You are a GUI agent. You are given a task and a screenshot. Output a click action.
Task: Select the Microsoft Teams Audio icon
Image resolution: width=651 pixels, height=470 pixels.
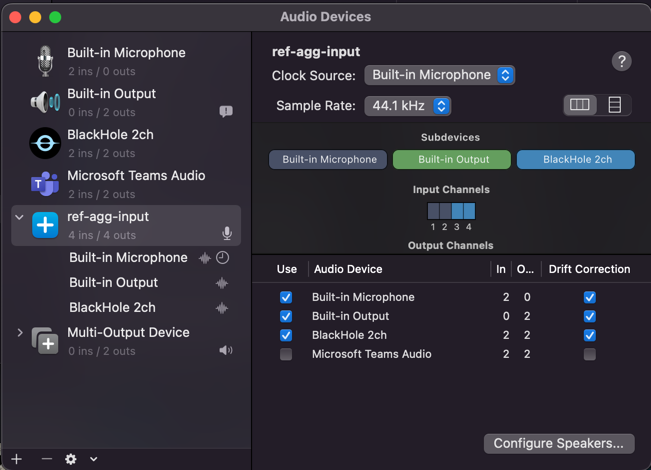(45, 184)
